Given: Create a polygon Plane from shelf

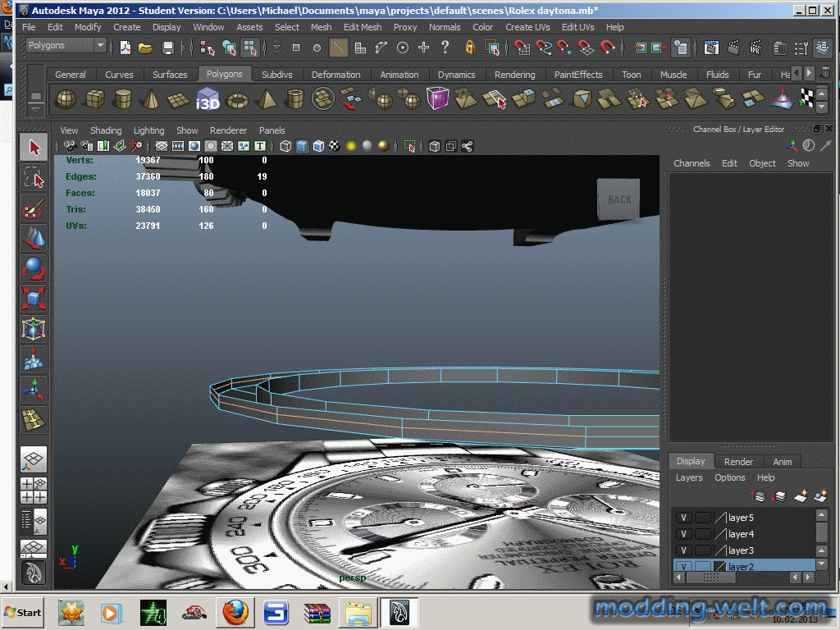Looking at the screenshot, I should [x=179, y=99].
